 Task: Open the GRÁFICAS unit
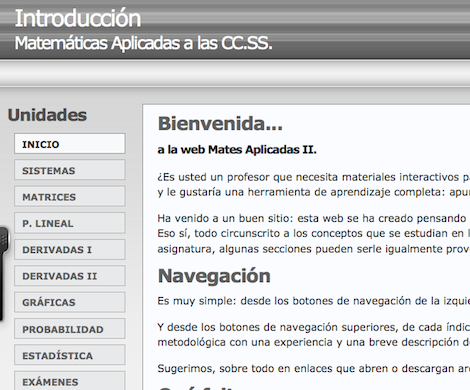pyautogui.click(x=70, y=302)
